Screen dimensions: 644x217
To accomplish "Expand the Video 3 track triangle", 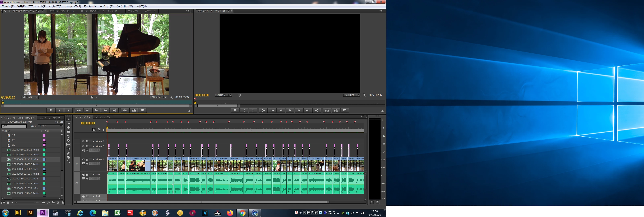I will [94, 141].
